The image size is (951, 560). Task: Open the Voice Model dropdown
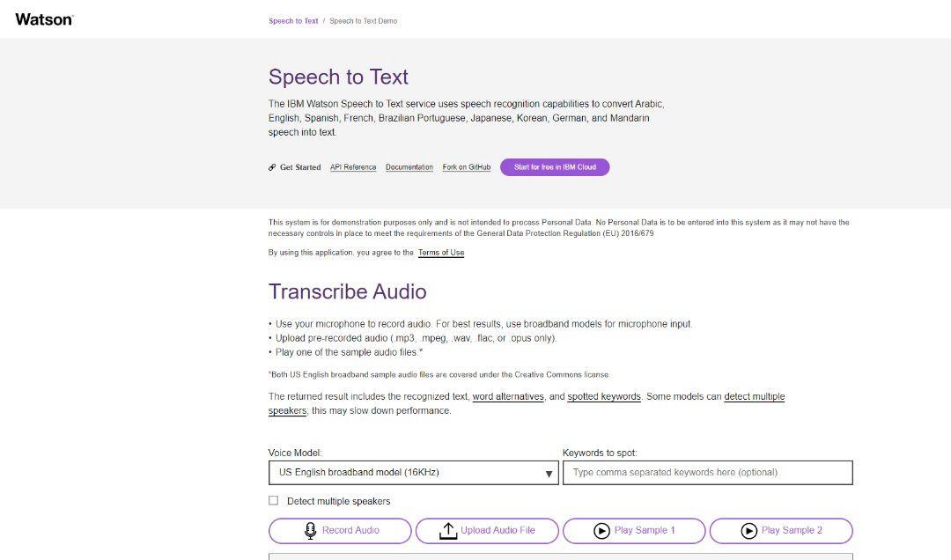(413, 473)
